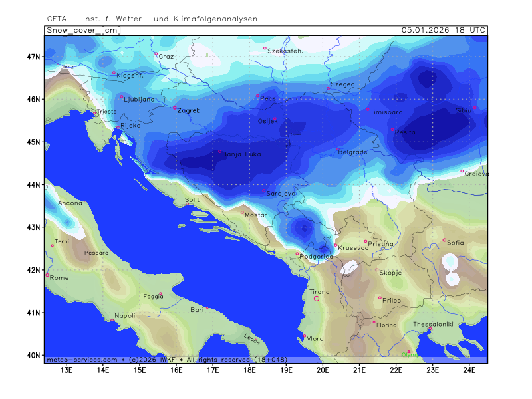This screenshot has width=532, height=399.
Task: Click the Belgrade city label
Action: pyautogui.click(x=352, y=152)
